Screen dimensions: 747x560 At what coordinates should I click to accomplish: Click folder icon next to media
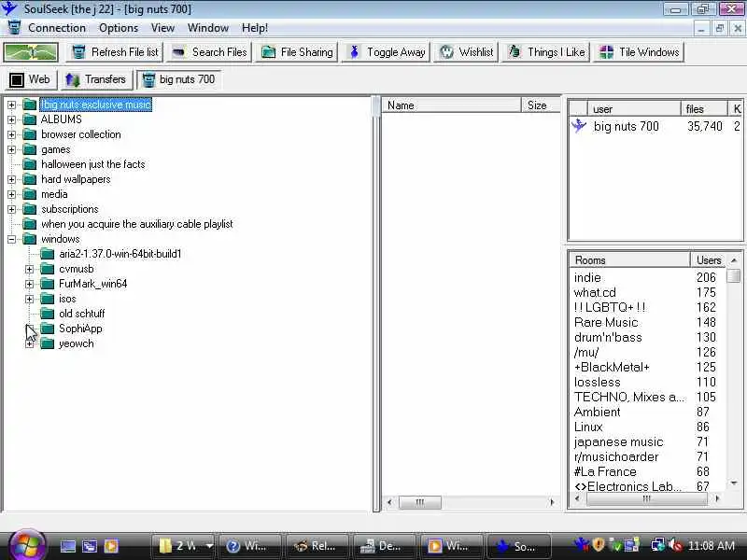(30, 194)
